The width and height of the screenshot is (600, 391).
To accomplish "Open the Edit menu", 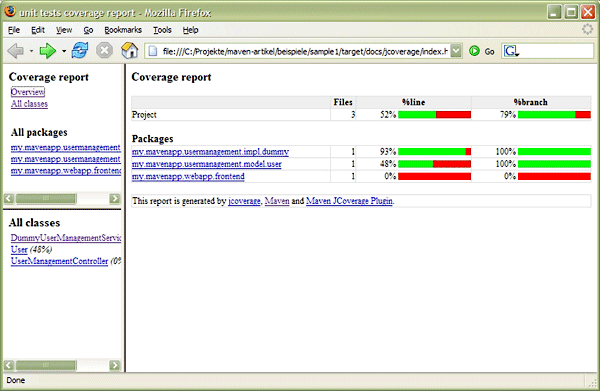I will point(38,30).
